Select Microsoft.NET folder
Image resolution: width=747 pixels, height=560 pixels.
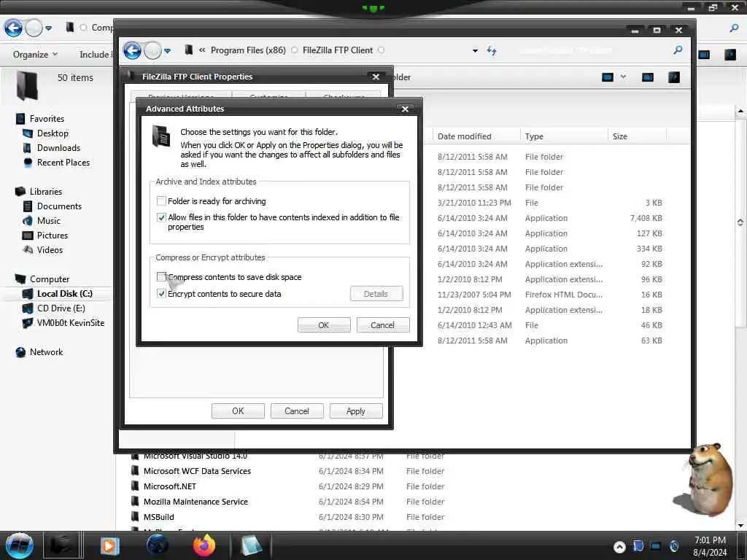[169, 486]
